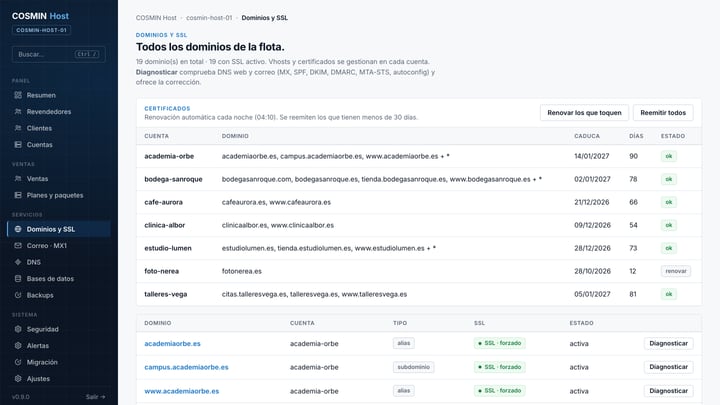Open the Seguridad settings page
The height and width of the screenshot is (405, 720).
click(x=59, y=329)
